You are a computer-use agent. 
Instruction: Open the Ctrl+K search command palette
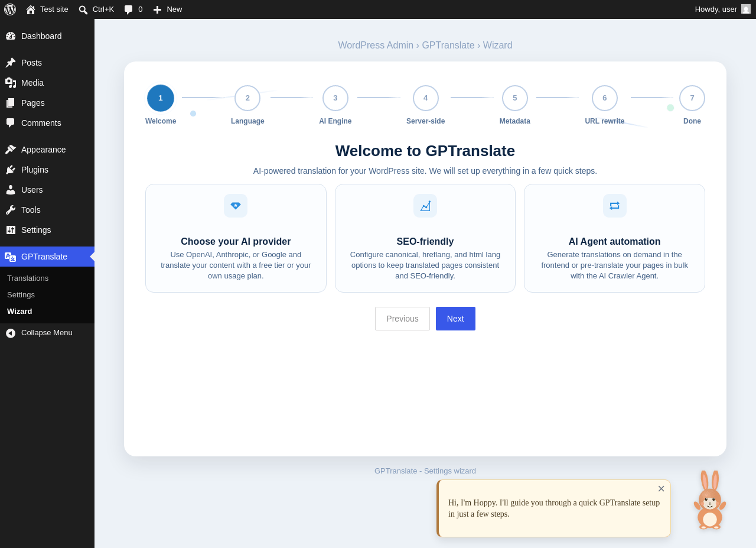pos(96,9)
